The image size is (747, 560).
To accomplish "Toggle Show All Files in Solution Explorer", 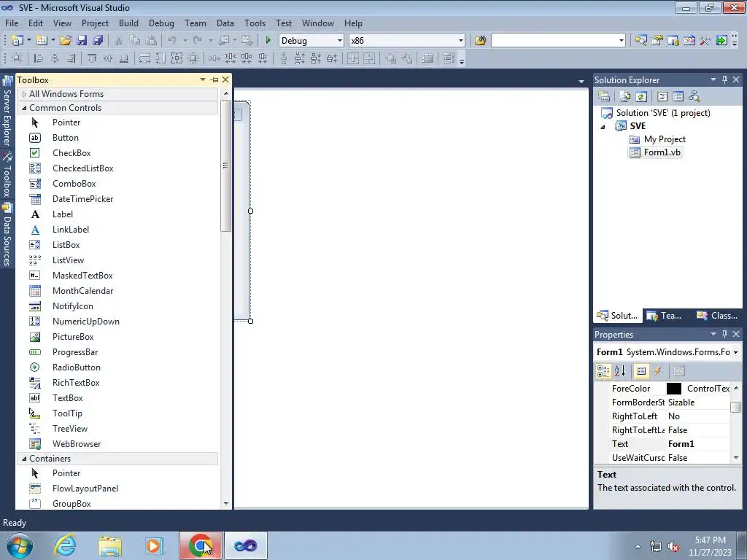I will tap(625, 97).
